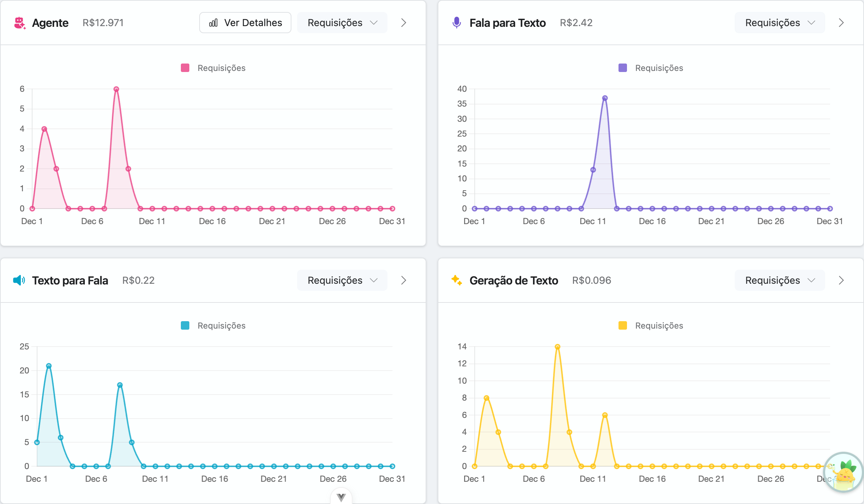864x504 pixels.
Task: Open the Fala para Texto card arrow
Action: pyautogui.click(x=841, y=23)
